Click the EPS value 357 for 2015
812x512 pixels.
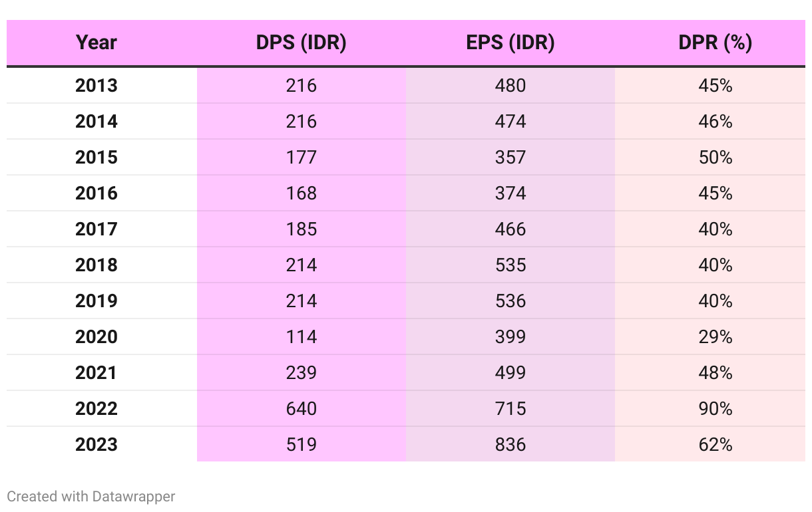(510, 158)
